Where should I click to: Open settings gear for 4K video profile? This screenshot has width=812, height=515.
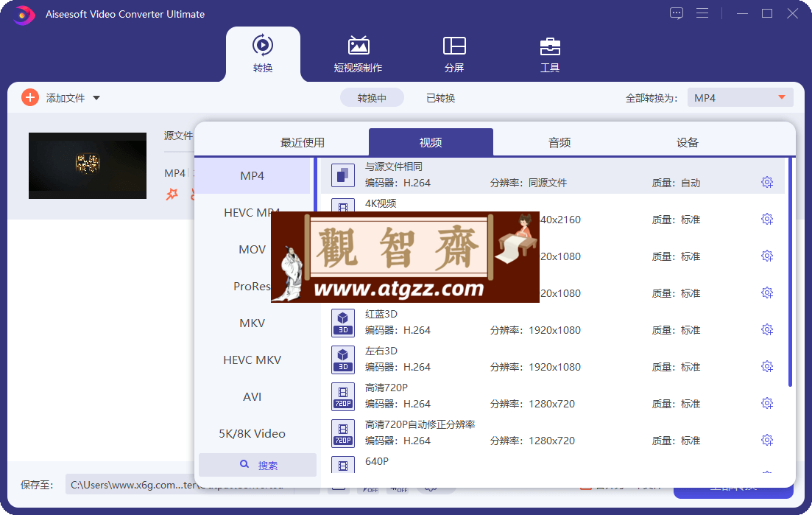pos(767,219)
